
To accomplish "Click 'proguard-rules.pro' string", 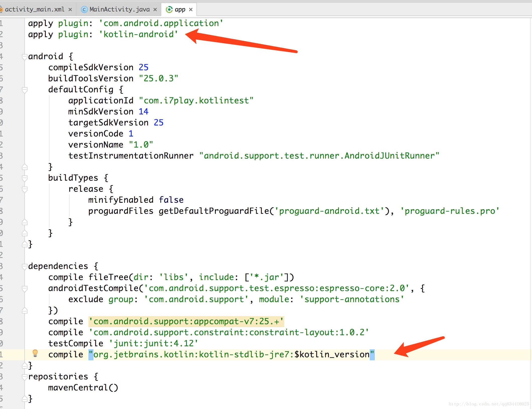I will tap(450, 211).
